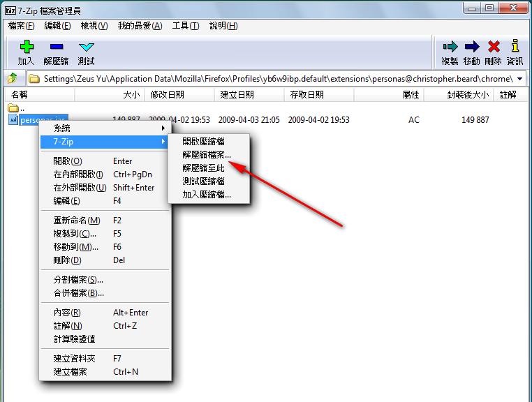Sort by the 封裝後大小 column header
Screen dimensions: 532x402
(459, 95)
